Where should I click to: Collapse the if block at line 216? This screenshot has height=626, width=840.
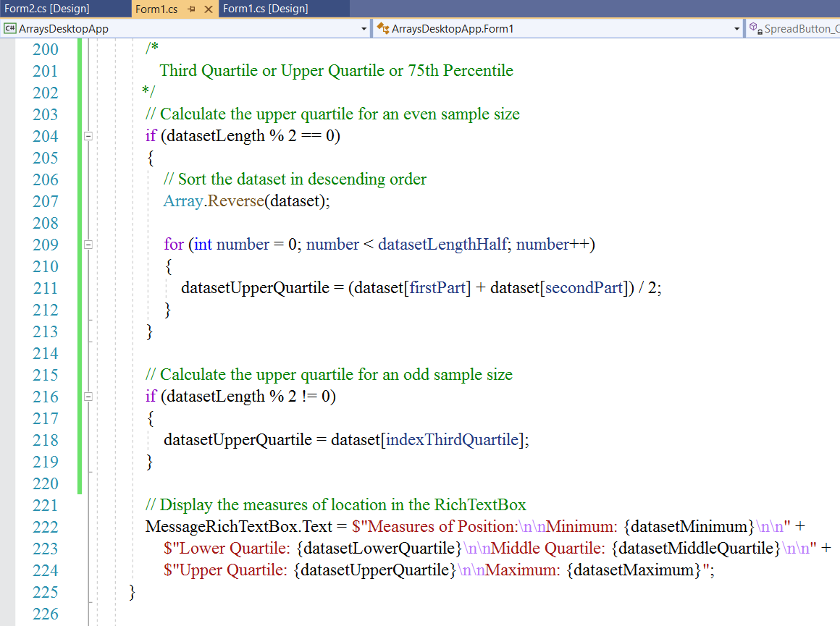(x=88, y=397)
